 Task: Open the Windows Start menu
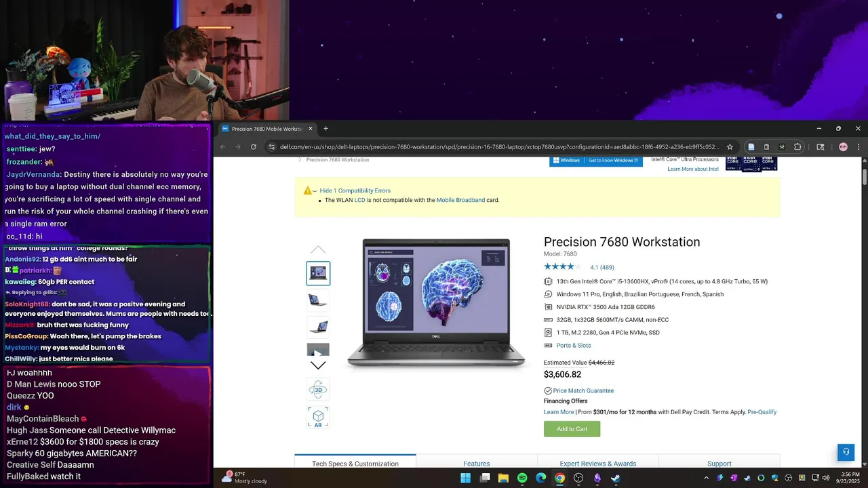coord(466,478)
